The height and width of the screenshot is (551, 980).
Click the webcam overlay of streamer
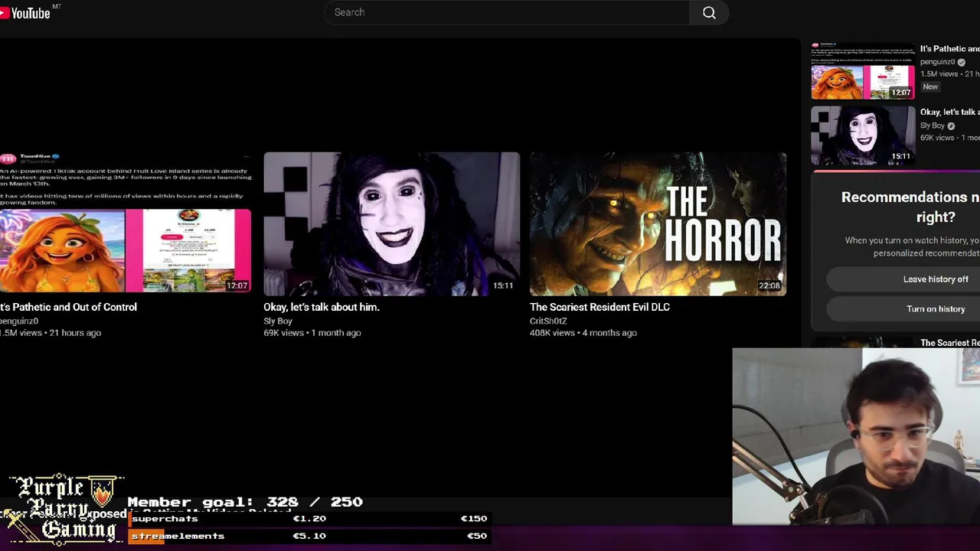coord(856,436)
